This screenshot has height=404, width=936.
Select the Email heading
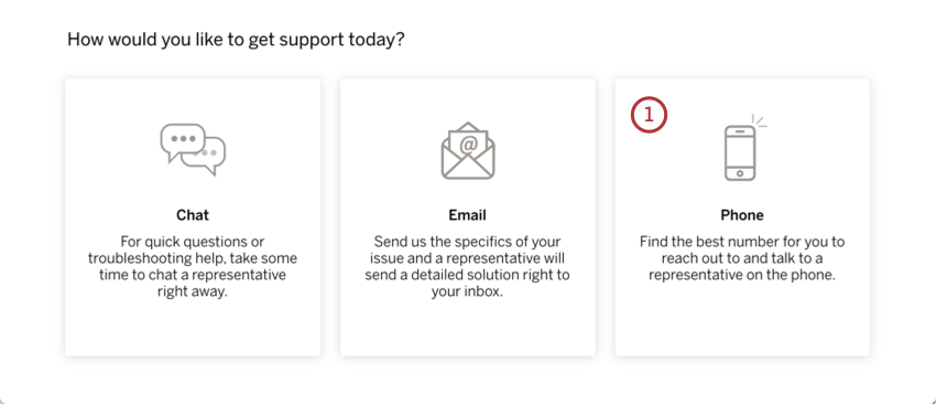pyautogui.click(x=467, y=215)
